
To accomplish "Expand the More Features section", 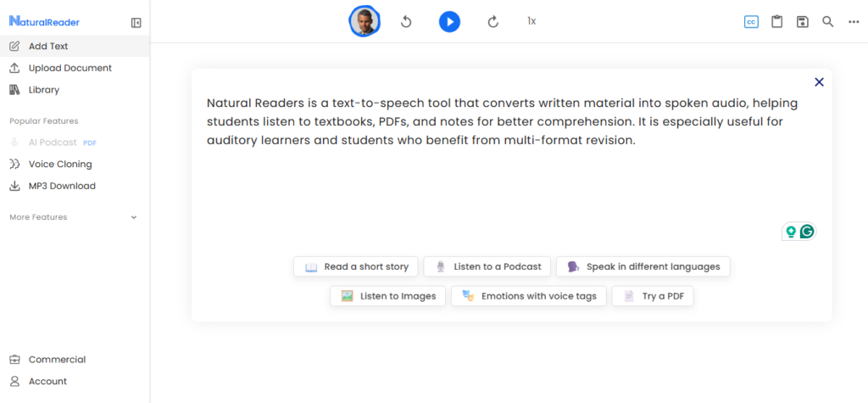I will tap(74, 217).
